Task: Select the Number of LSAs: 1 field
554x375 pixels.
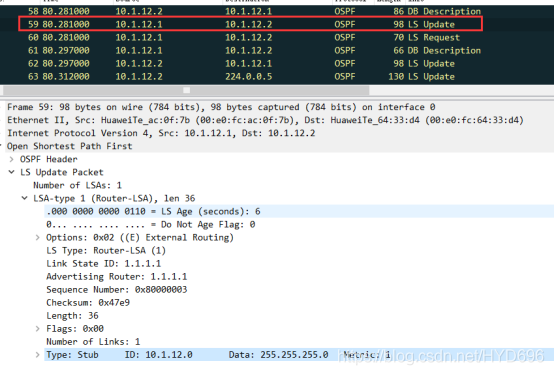Action: (x=77, y=185)
